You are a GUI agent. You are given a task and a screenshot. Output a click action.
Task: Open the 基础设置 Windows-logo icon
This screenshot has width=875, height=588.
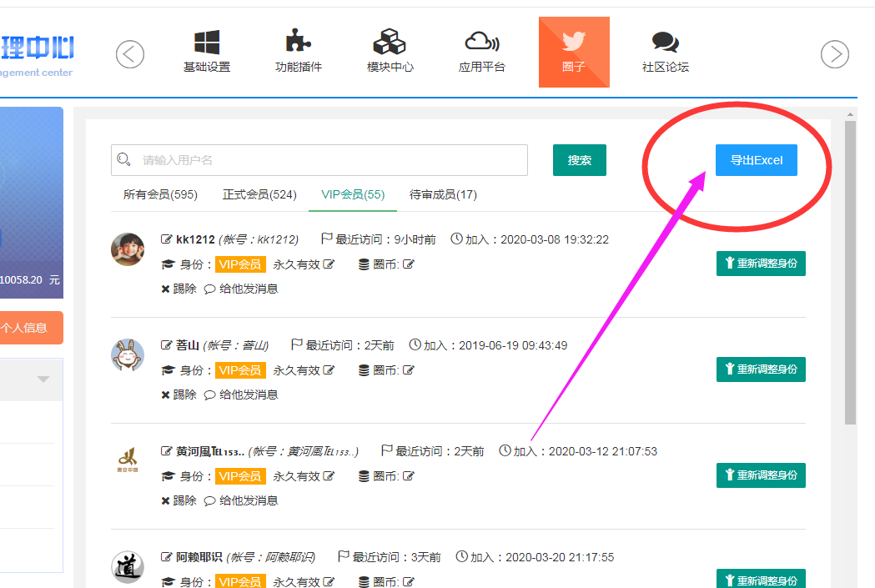206,43
